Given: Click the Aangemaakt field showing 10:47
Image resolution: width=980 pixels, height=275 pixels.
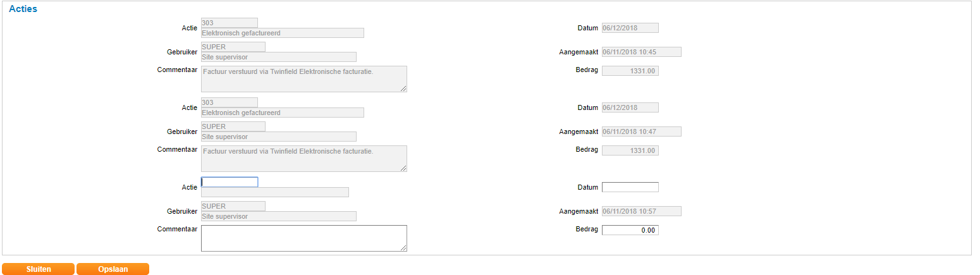Looking at the screenshot, I should tap(641, 131).
